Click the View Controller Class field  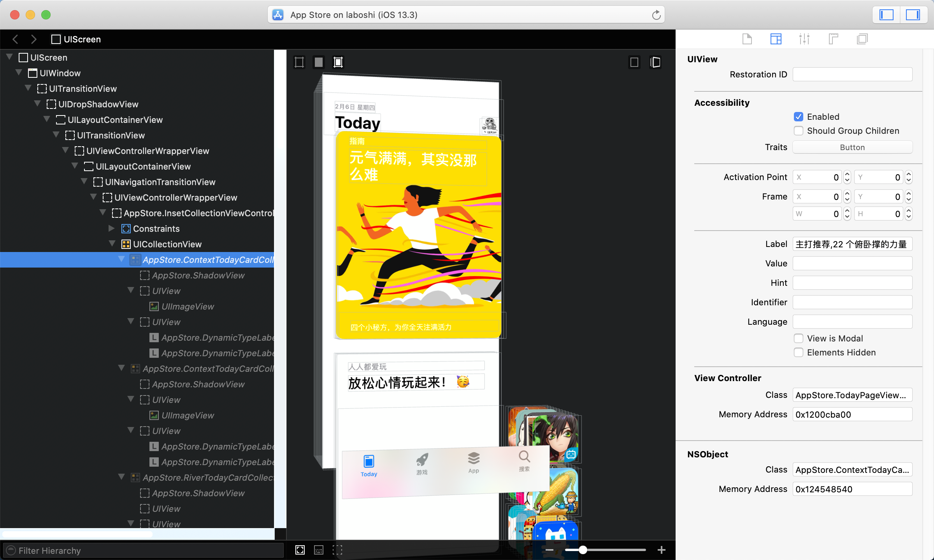point(852,395)
